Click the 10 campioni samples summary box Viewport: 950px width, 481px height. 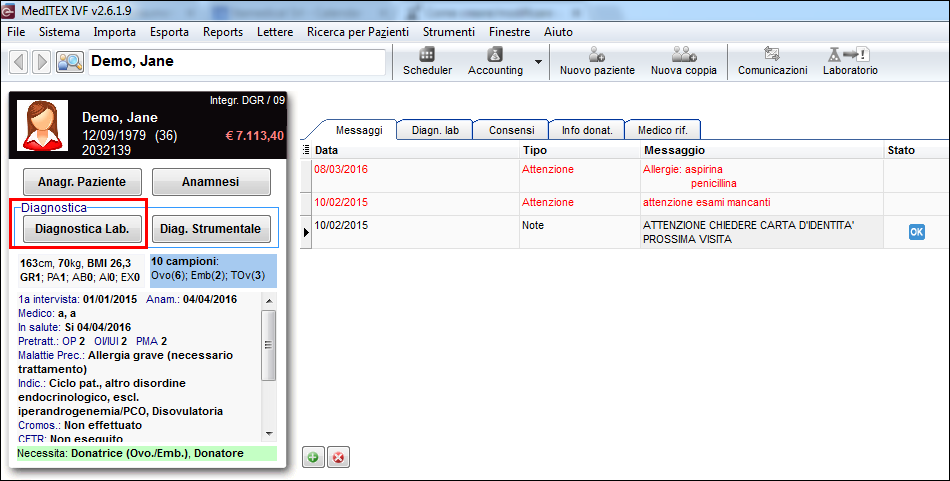213,271
